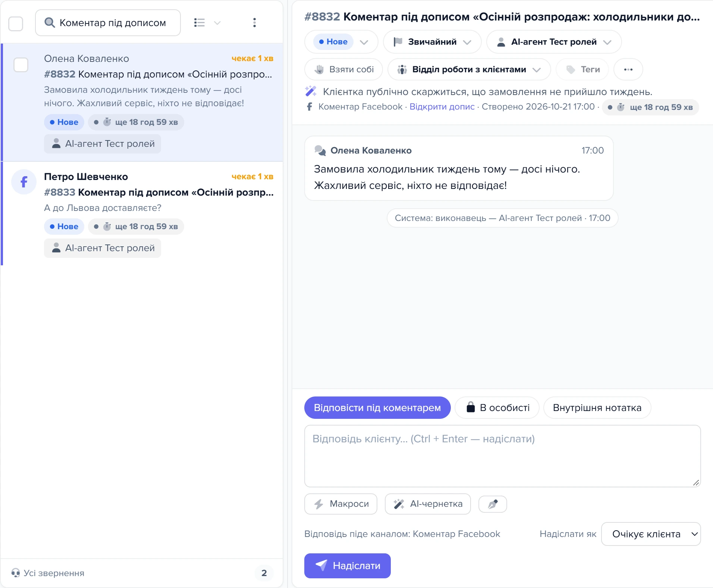Screen dimensions: 713x588
Task: Select the Відповісти під коментарем tab
Action: (x=377, y=408)
